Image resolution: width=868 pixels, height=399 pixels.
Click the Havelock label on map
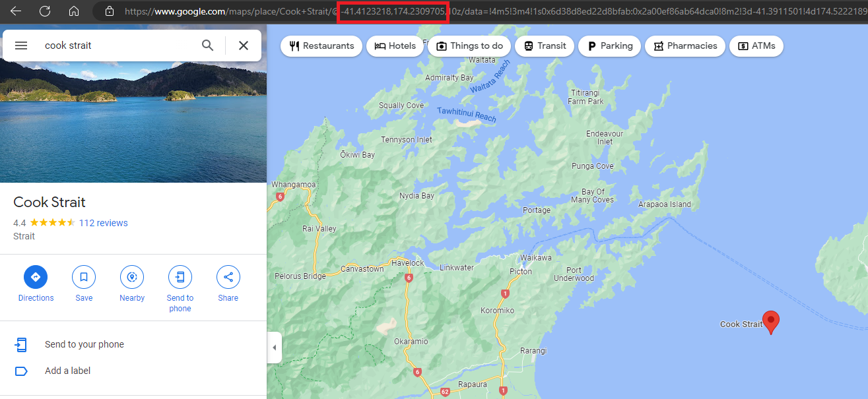point(408,262)
